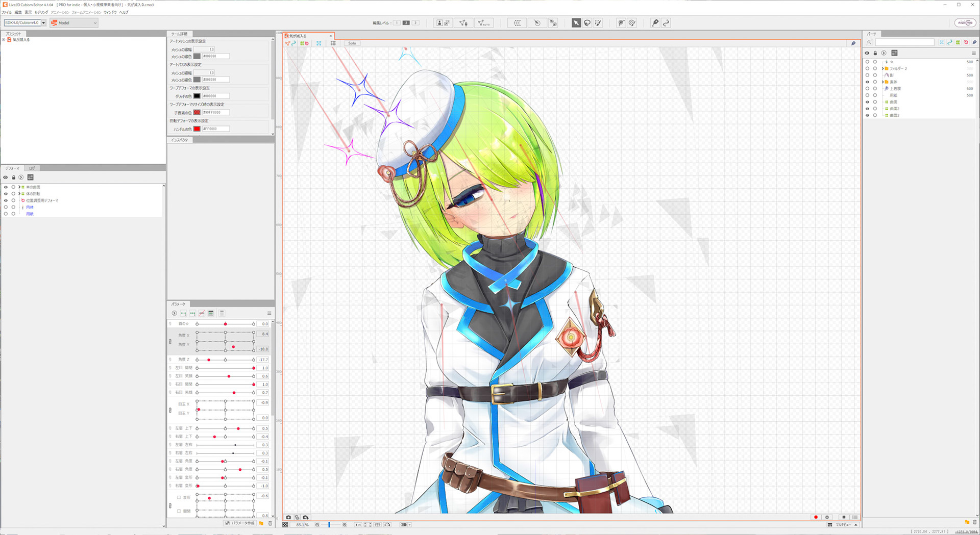Click the manual mesh edit icon

point(463,23)
